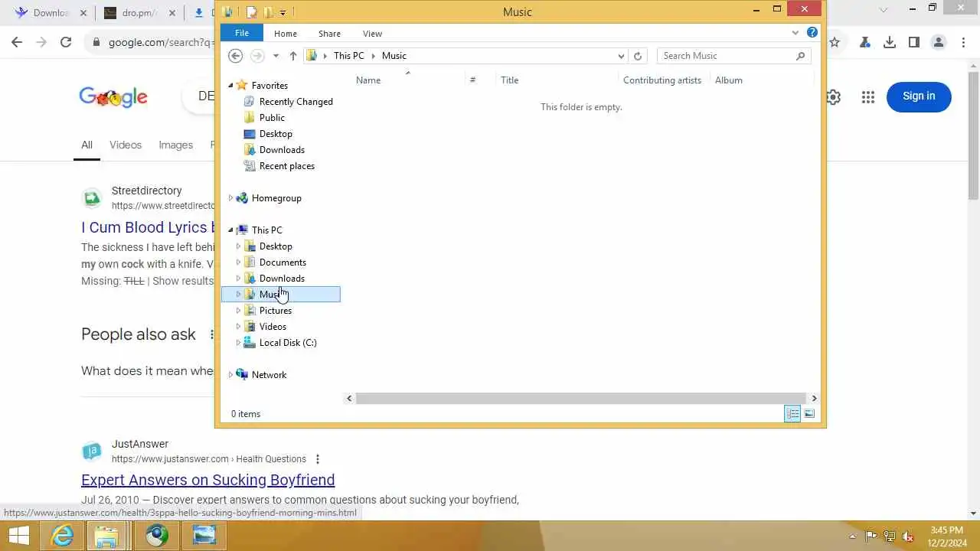
Task: Click the New folder quick access toolbar icon
Action: tap(268, 12)
